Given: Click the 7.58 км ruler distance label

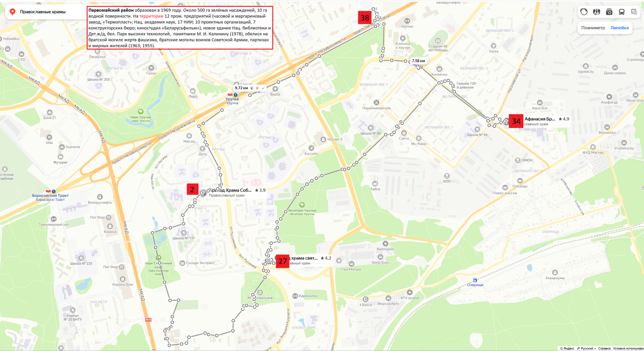Looking at the screenshot, I should [418, 61].
